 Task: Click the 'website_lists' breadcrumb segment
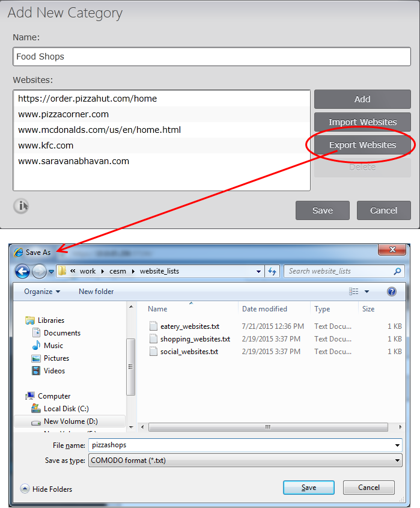159,271
